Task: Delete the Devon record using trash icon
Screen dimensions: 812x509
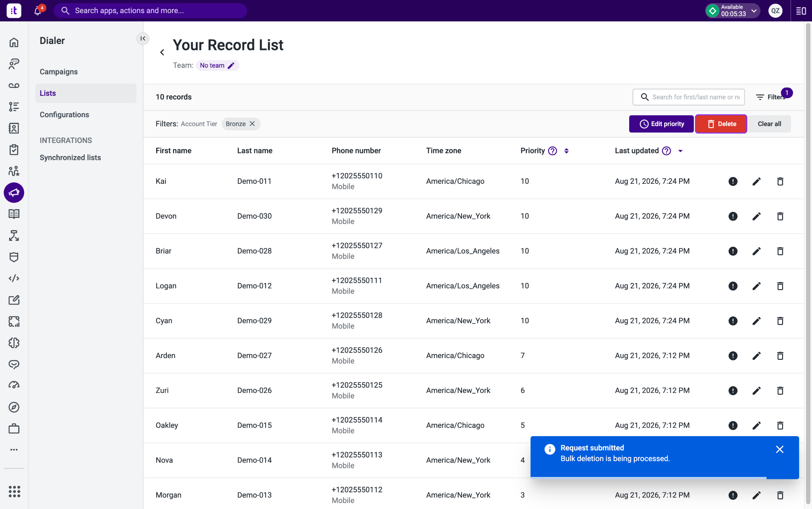Action: [780, 216]
